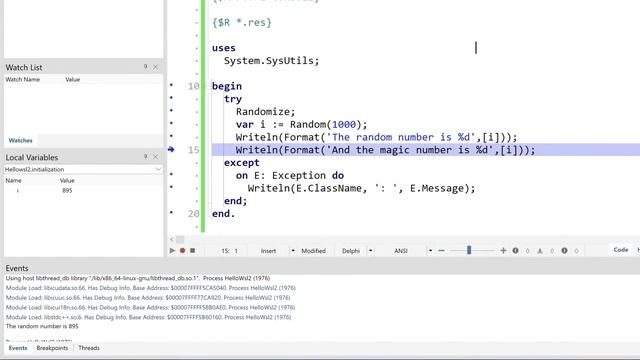Click the Value column header in Watch List
640x360 pixels.
pyautogui.click(x=73, y=80)
